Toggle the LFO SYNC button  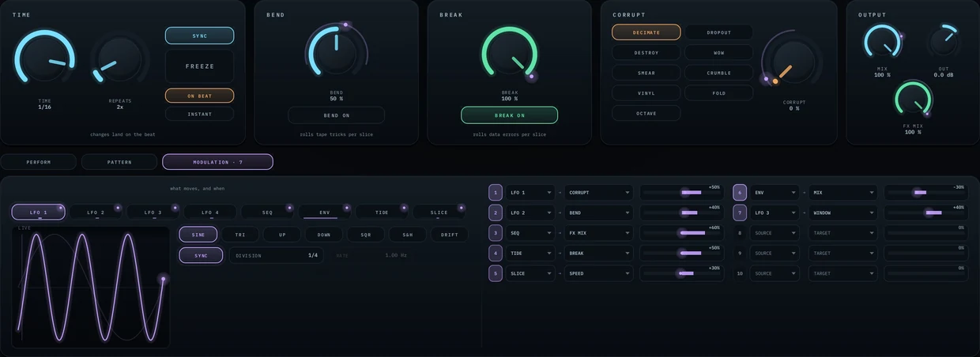(201, 255)
